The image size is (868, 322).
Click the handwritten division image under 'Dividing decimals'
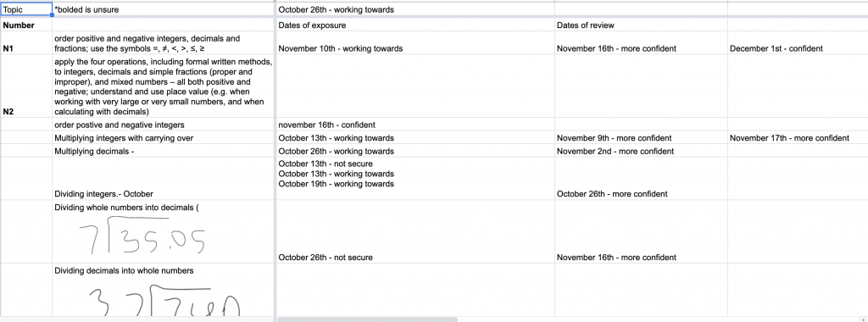click(x=165, y=301)
